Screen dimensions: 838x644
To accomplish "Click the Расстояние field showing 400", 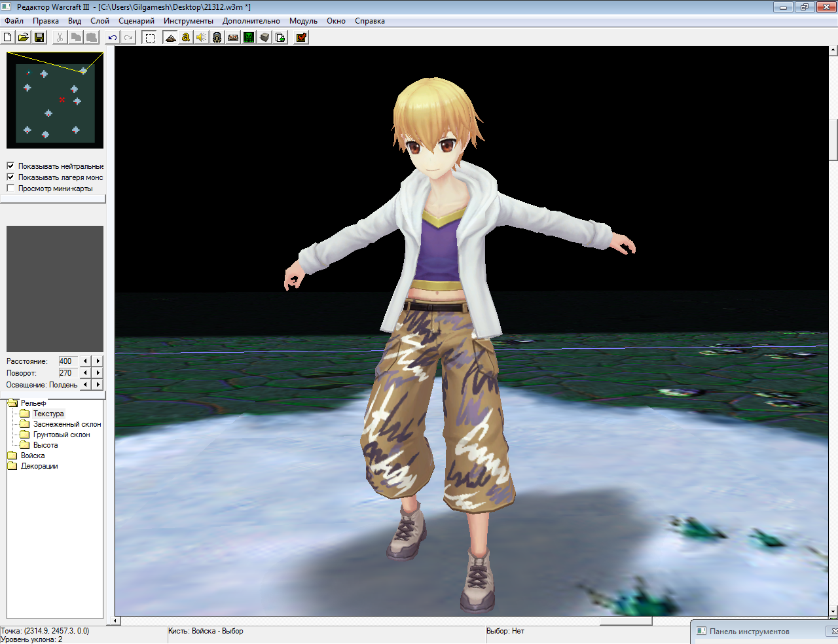I will tap(68, 361).
